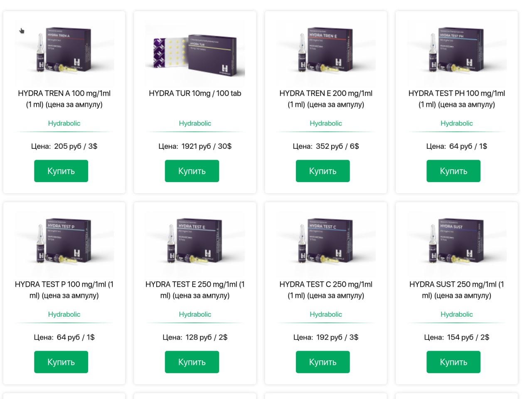532x399 pixels.
Task: Click the HYDRA TEST C 250 mg/1ml title link
Action: click(x=326, y=290)
